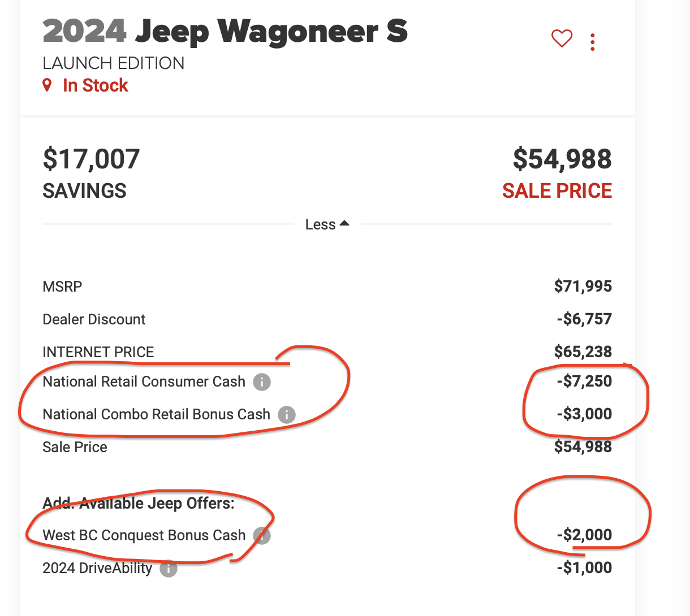Image resolution: width=690 pixels, height=616 pixels.
Task: Click the $17,007 savings amount
Action: [91, 159]
